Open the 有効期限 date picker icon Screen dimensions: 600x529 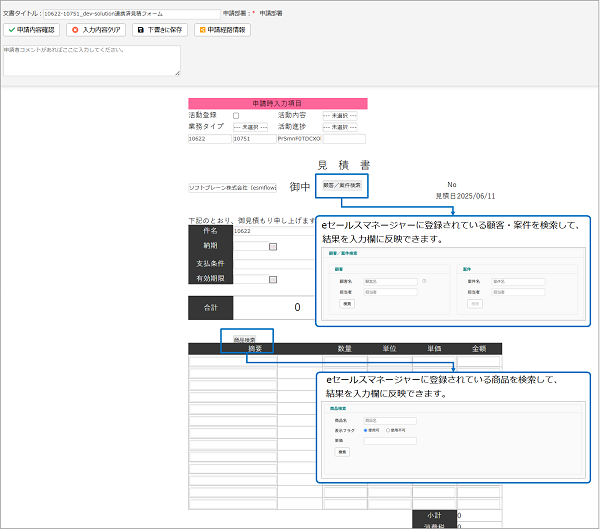pos(273,279)
